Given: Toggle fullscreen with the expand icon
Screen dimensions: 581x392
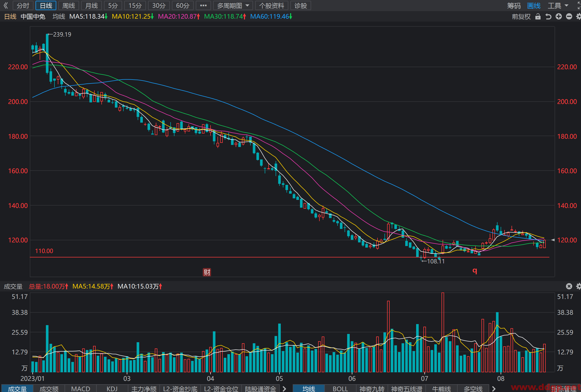Looking at the screenshot, I should (579, 5).
